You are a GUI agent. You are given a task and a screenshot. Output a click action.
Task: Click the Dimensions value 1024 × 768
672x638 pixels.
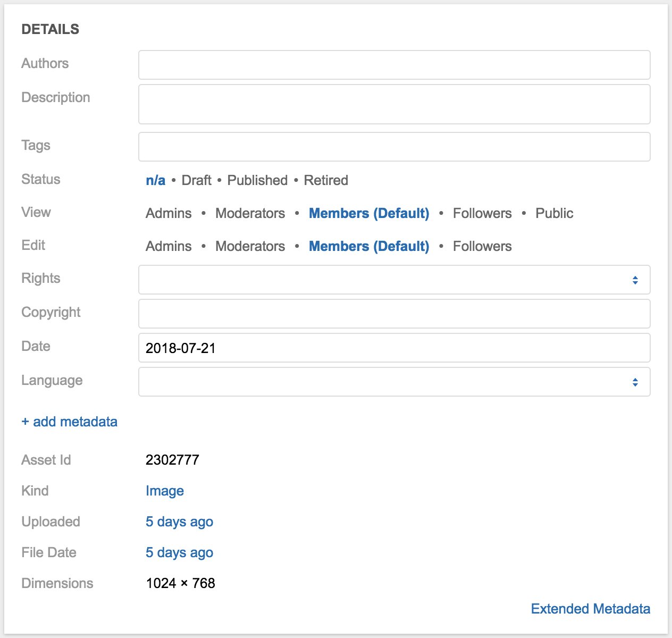pyautogui.click(x=180, y=583)
